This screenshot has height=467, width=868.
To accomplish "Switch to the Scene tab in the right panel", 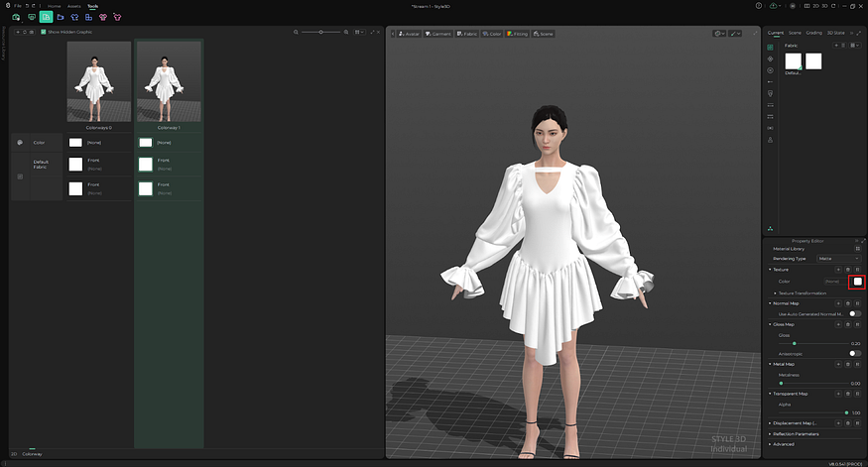I will click(x=795, y=33).
